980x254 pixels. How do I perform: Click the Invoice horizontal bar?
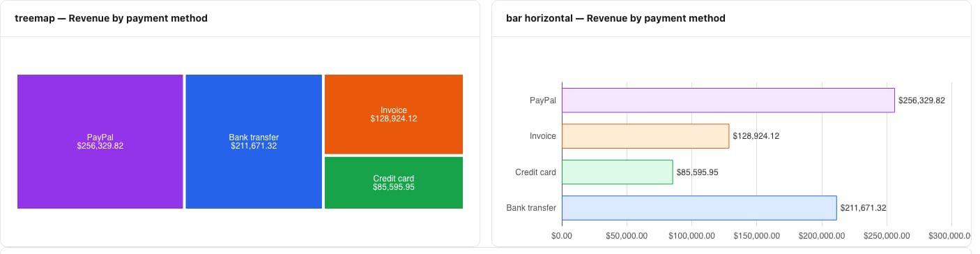(x=645, y=136)
